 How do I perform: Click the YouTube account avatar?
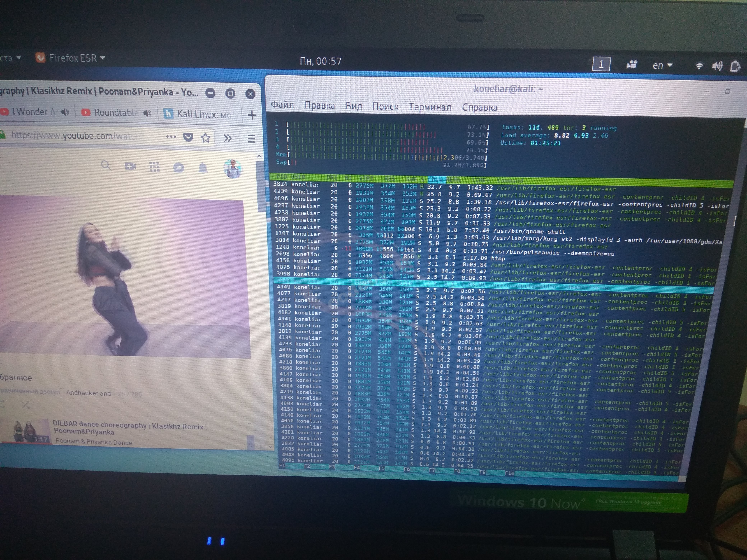coord(233,168)
